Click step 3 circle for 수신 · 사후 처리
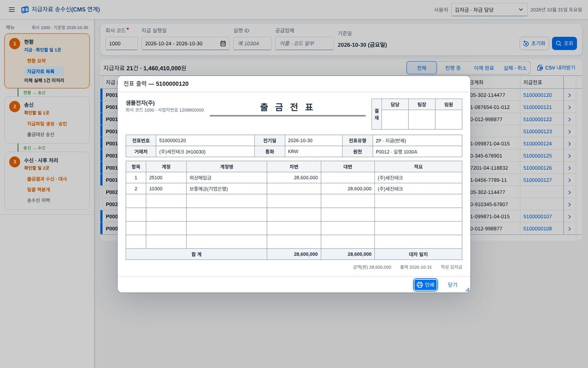Image resolution: width=588 pixels, height=368 pixels. click(15, 162)
